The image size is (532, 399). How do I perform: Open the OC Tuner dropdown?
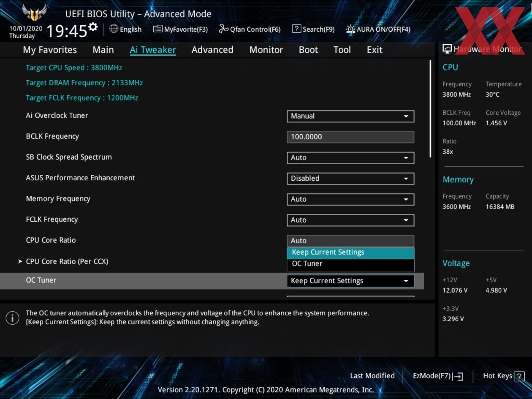click(350, 281)
